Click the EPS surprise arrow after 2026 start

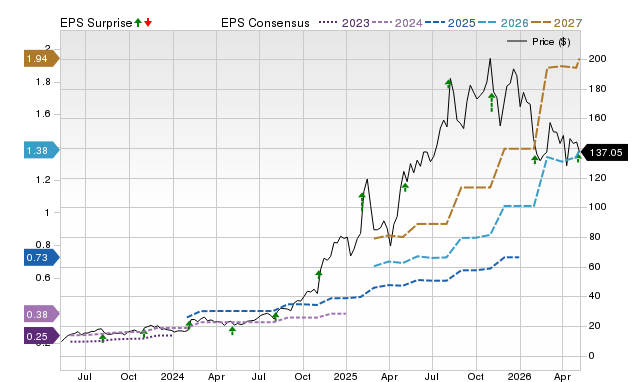[x=535, y=160]
